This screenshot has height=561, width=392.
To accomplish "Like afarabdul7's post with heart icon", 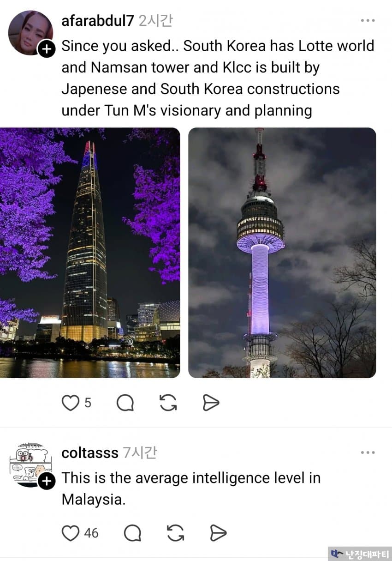I will [71, 403].
